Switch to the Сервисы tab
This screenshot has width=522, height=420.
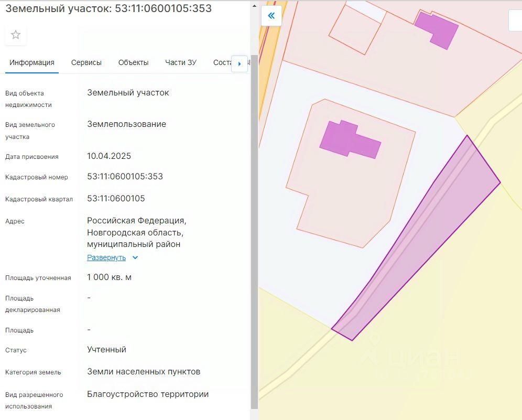pyautogui.click(x=86, y=62)
